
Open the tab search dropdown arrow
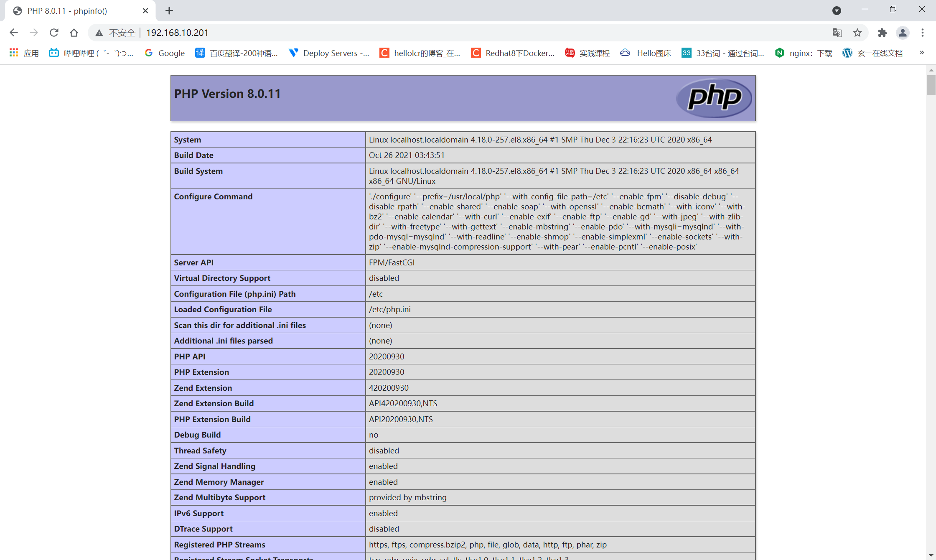point(837,10)
